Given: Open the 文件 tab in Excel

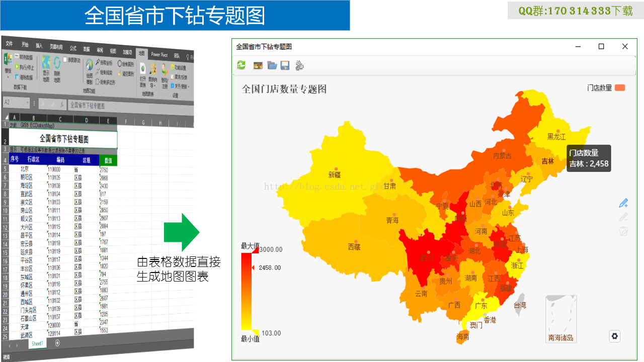Looking at the screenshot, I should click(9, 44).
